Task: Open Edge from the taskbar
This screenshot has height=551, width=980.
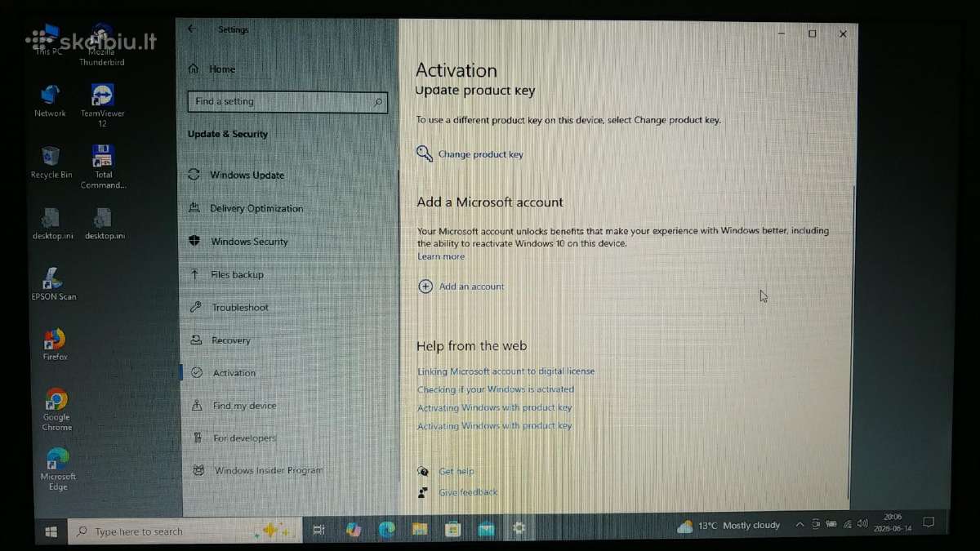Action: (386, 531)
